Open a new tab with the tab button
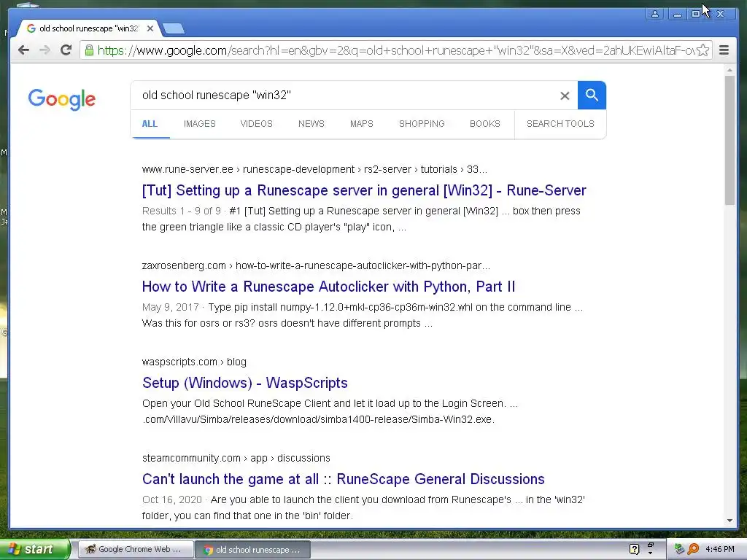This screenshot has width=747, height=560. pos(174,29)
